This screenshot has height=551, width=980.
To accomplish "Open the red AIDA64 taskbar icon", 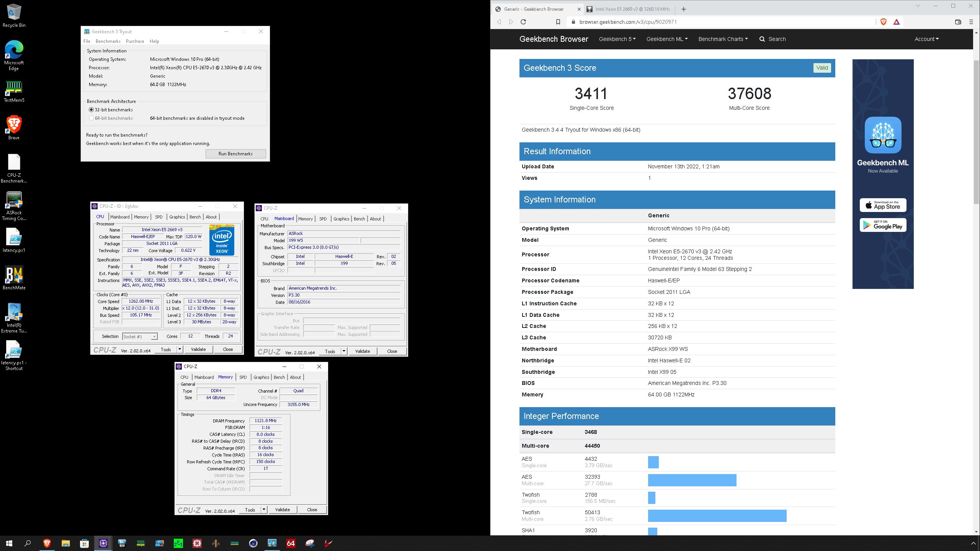I will (x=291, y=543).
